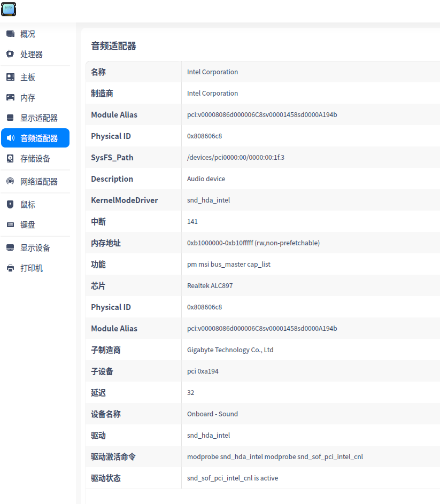The width and height of the screenshot is (440, 504).
Task: Click the 内存地址 row label
Action: (106, 243)
